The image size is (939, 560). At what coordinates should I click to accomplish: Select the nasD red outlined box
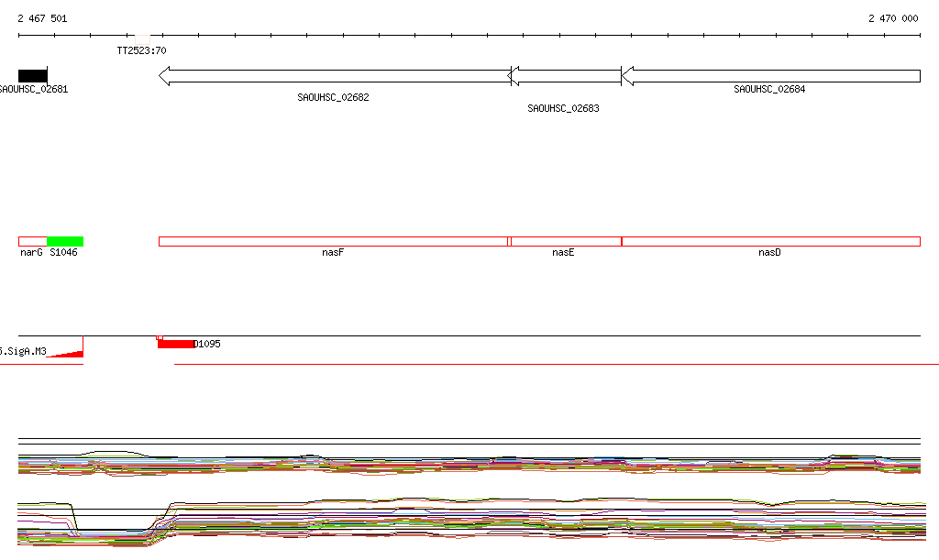coord(771,242)
